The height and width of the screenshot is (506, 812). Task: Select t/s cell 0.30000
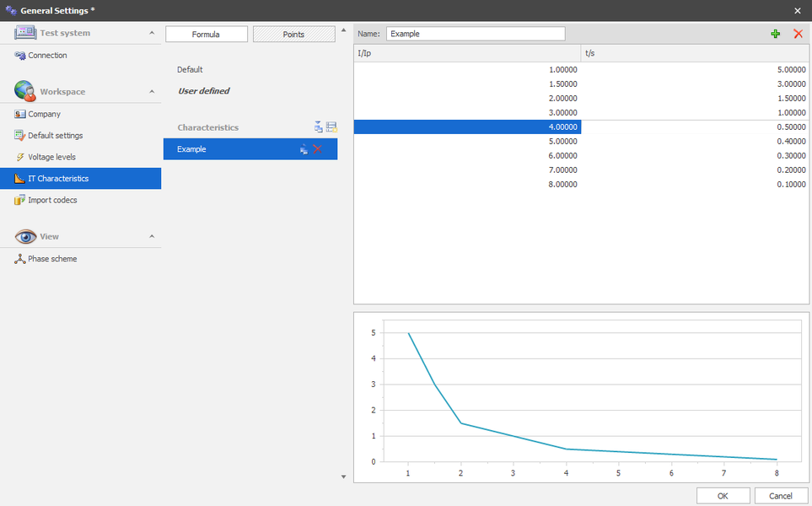pos(695,156)
